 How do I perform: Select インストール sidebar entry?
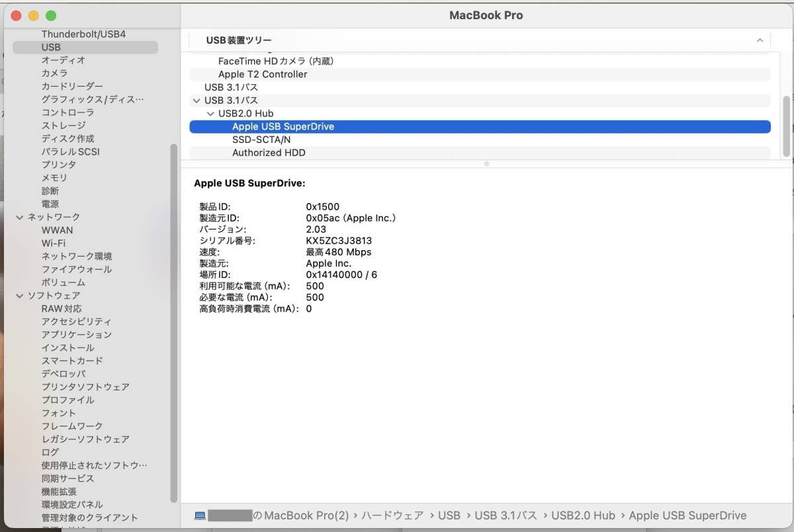click(x=67, y=348)
